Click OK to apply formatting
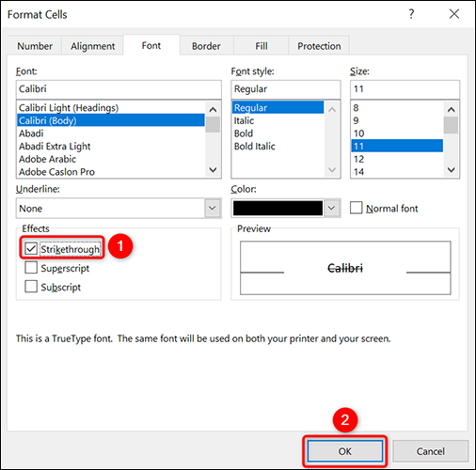This screenshot has width=476, height=470. click(344, 451)
